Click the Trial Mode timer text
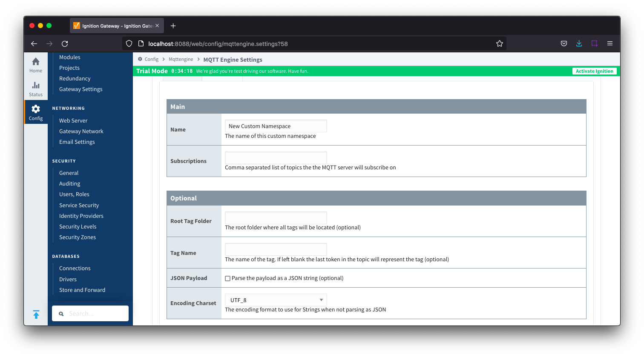644x357 pixels. click(182, 71)
